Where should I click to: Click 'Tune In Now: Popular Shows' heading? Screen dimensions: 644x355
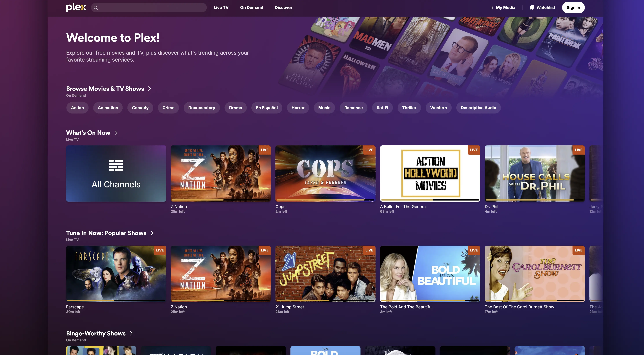[106, 233]
